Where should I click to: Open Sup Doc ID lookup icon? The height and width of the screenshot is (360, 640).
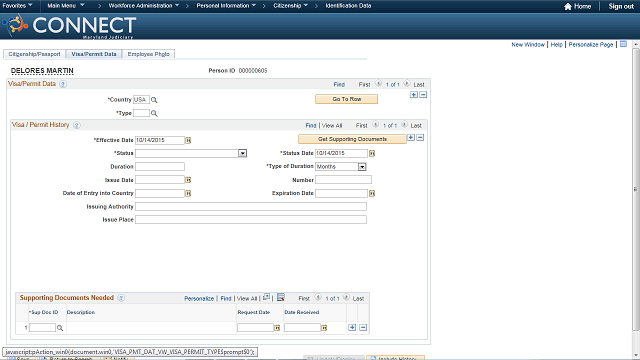[x=60, y=328]
